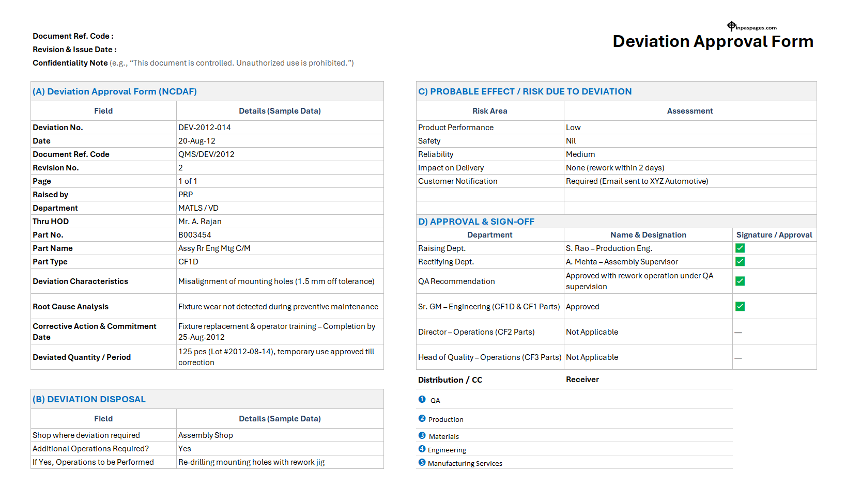
Task: Click the dash mark beside Director Operations
Action: 738,332
